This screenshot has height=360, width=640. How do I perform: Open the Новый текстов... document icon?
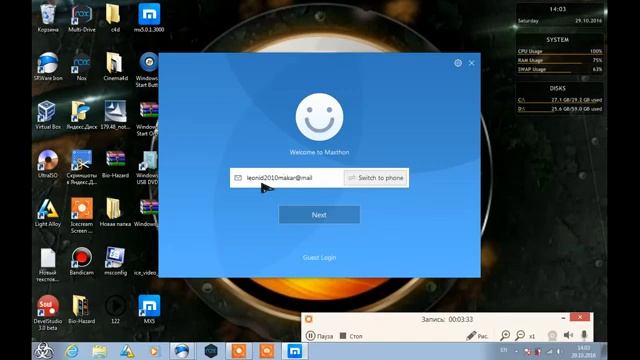(48, 264)
